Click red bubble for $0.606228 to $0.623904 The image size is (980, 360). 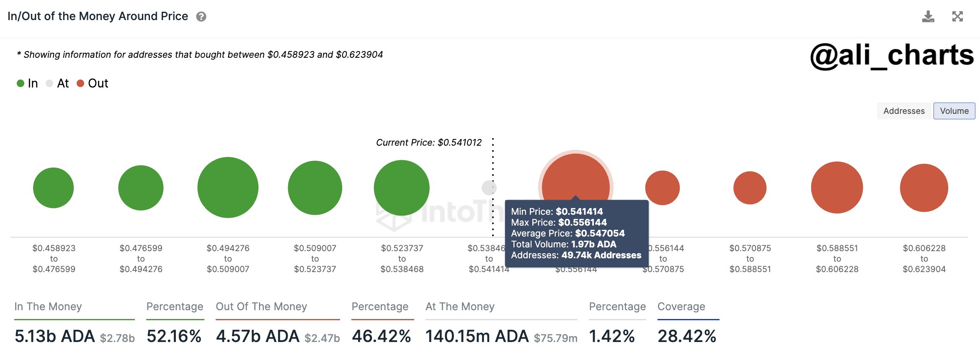[924, 188]
